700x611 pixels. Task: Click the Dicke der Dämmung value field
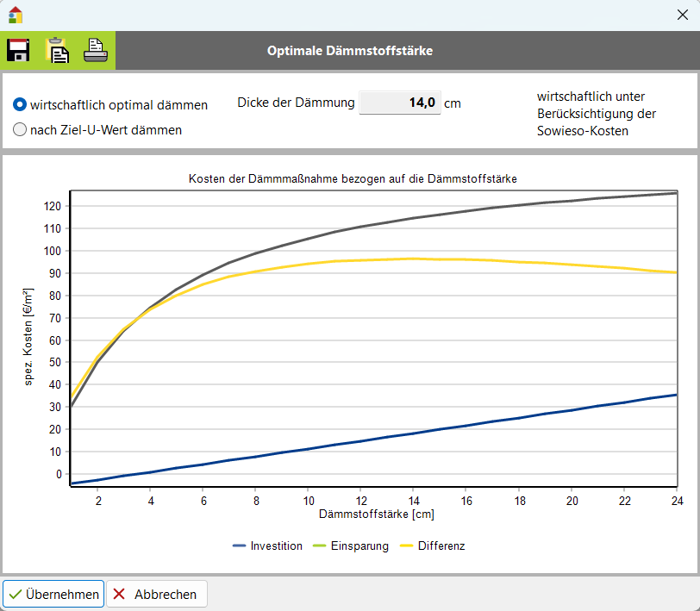tap(399, 103)
